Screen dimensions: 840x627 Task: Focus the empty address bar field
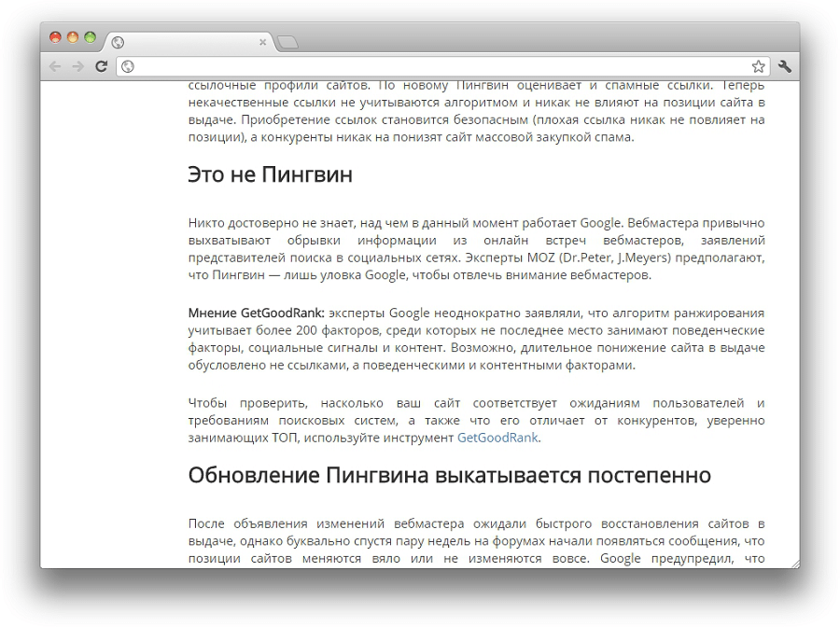[x=443, y=66]
